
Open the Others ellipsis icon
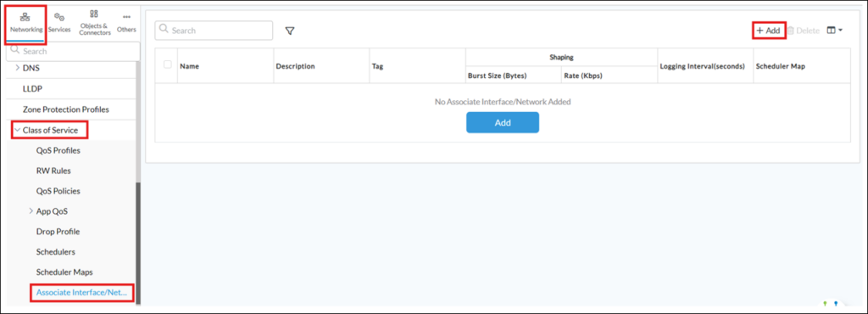tap(127, 17)
